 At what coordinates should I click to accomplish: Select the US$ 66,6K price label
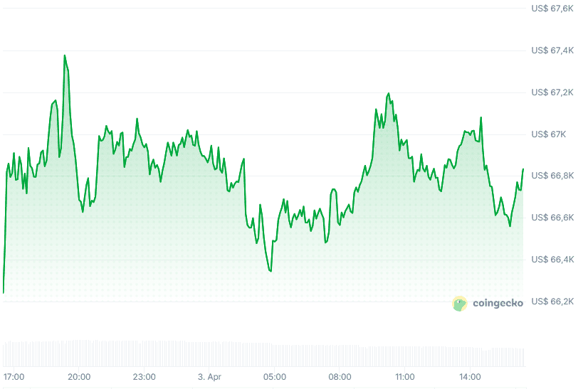pyautogui.click(x=552, y=218)
